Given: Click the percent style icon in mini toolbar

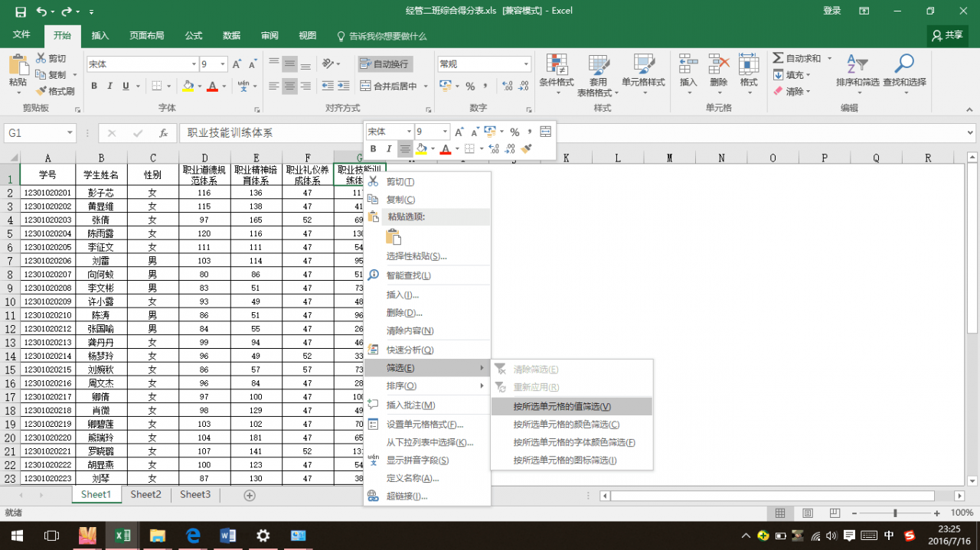Looking at the screenshot, I should point(514,132).
